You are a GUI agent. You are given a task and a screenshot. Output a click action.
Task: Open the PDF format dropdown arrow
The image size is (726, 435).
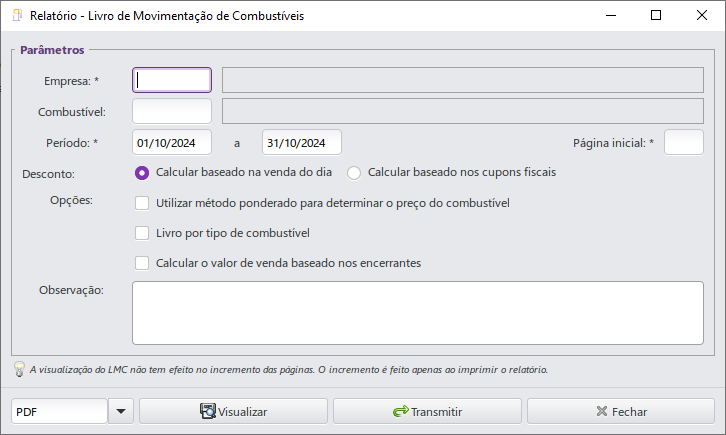121,411
